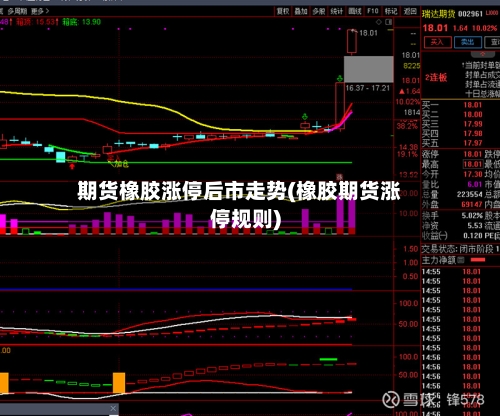Toggle the side panel layout icon
The width and height of the screenshot is (500, 416).
389,22
